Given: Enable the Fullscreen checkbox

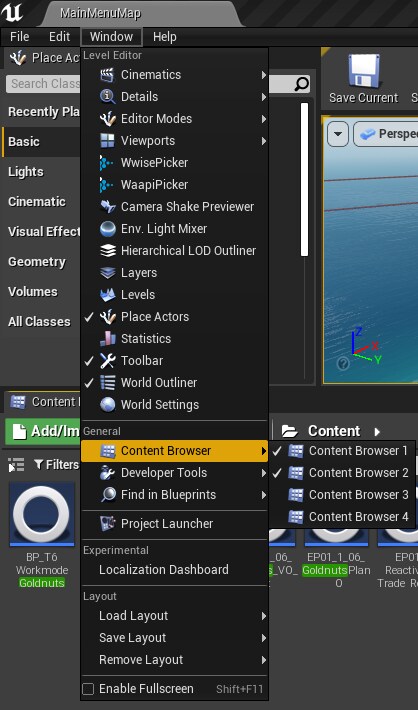Looking at the screenshot, I should (x=88, y=689).
